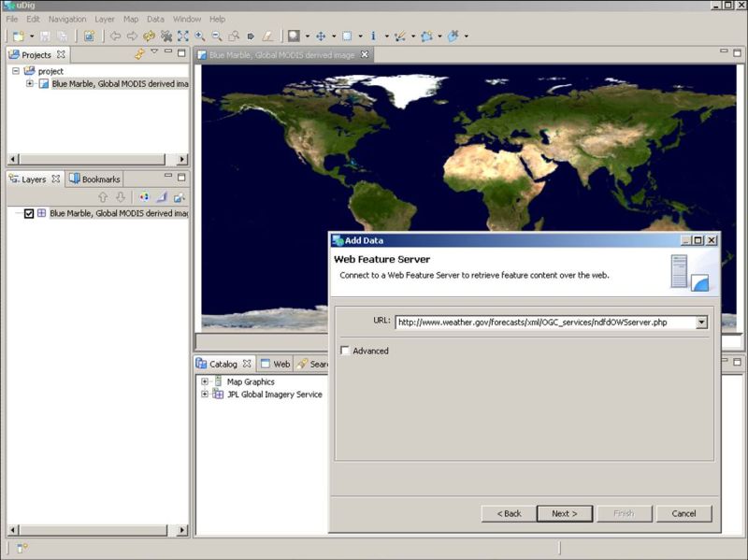Open the Map menu

[131, 19]
